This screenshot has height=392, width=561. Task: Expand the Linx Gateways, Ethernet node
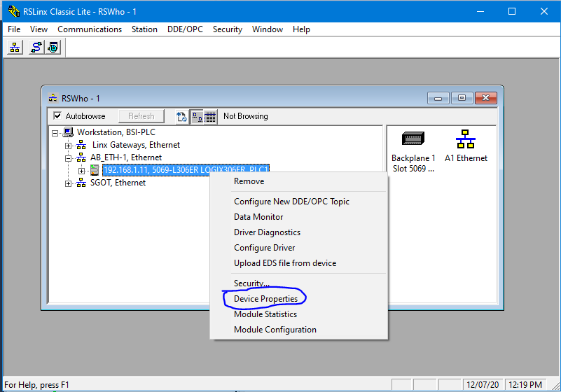tap(68, 146)
